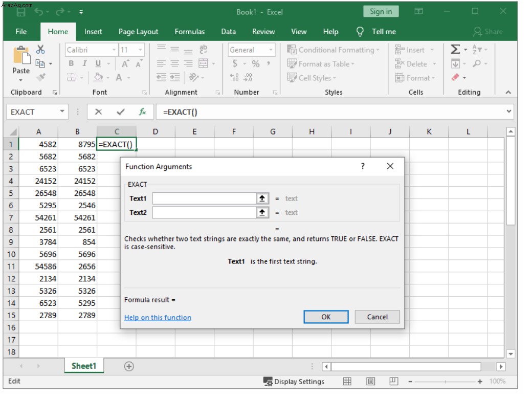Open Conditional Formatting menu

point(333,50)
